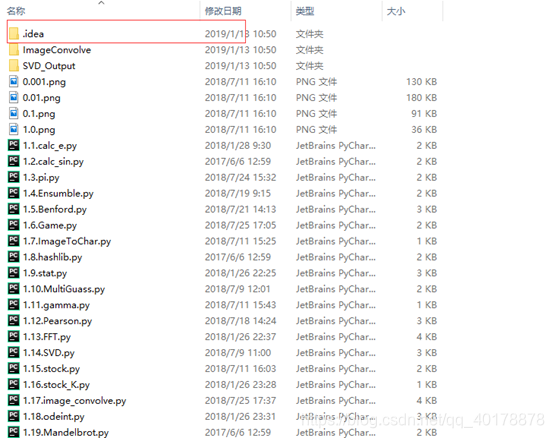Select file name 1.16.stock_K.py
Screen dimensions: 554x438
click(x=56, y=385)
